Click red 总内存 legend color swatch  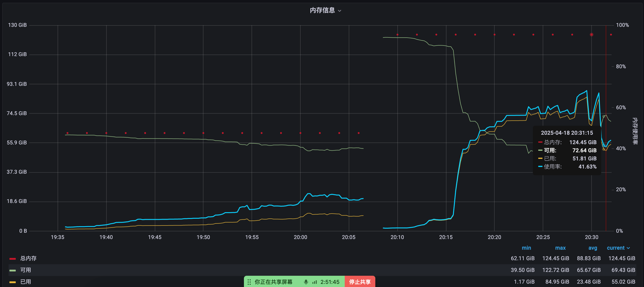(x=13, y=258)
